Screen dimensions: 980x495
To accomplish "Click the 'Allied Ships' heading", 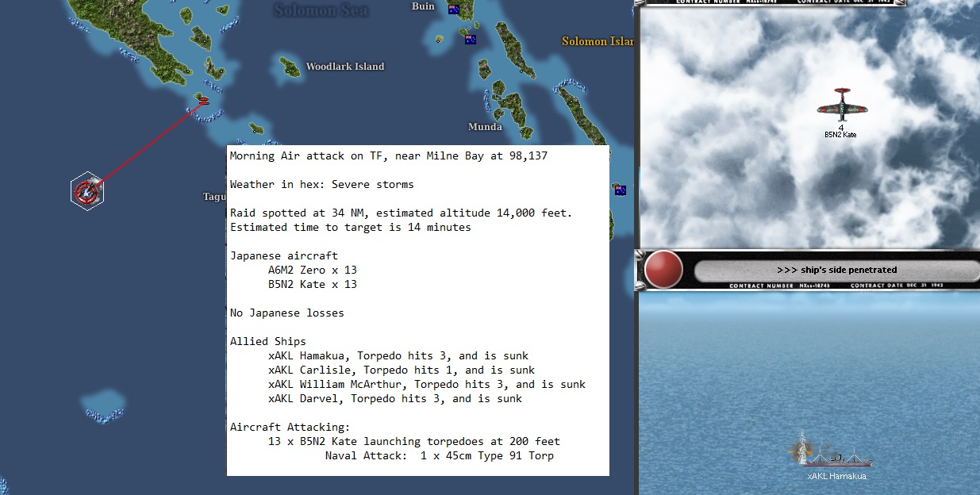I will click(268, 342).
